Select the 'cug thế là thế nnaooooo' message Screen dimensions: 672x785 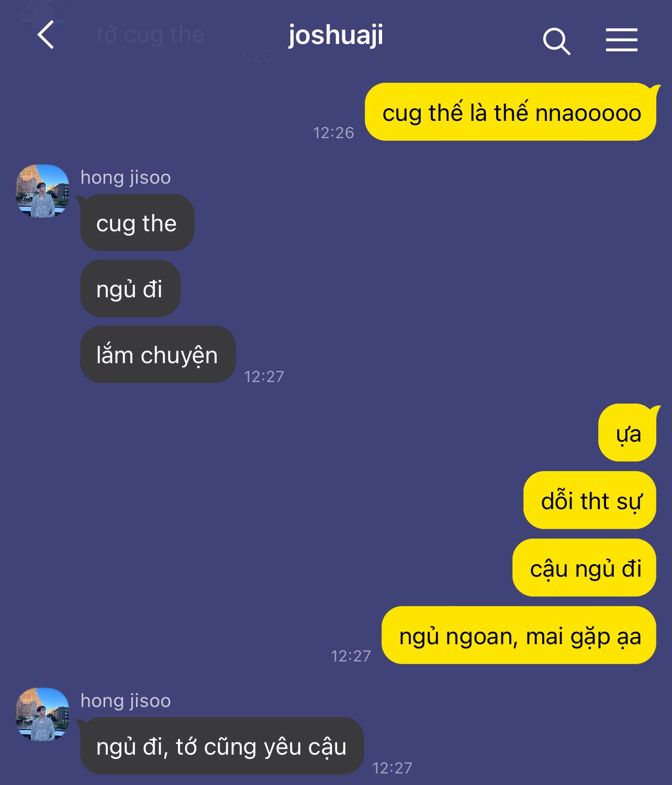511,112
